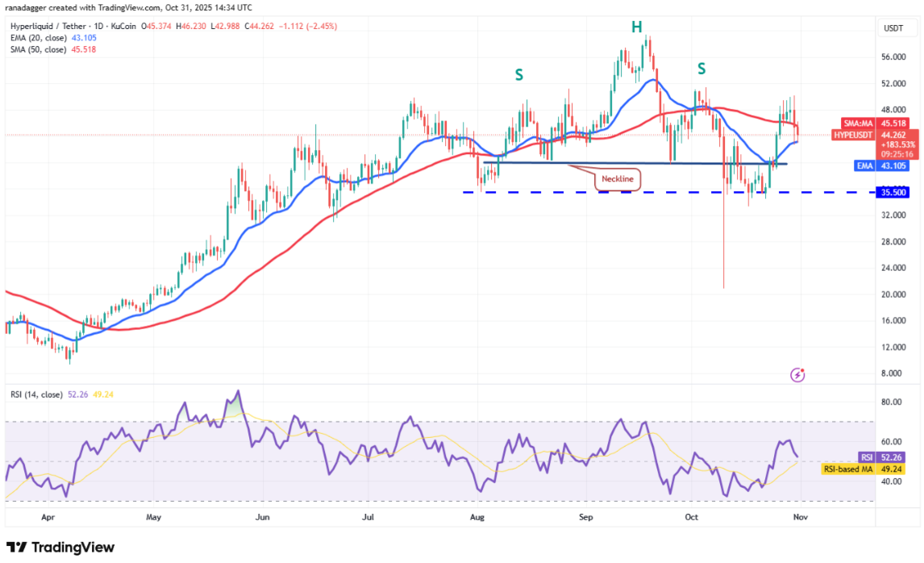Click the 35.500 dashed line price label

click(x=894, y=193)
